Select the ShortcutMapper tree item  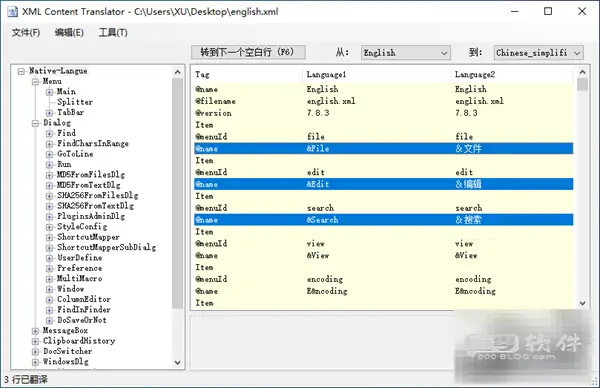point(88,237)
